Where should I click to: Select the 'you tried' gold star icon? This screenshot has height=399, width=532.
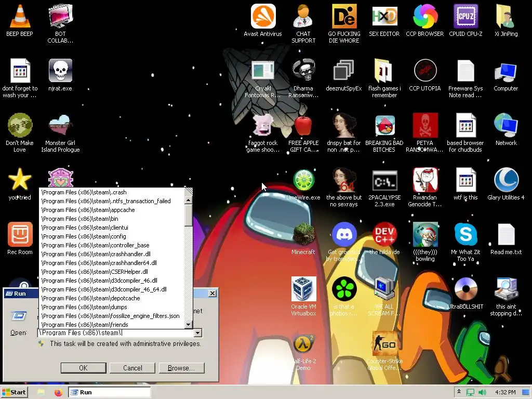[20, 179]
